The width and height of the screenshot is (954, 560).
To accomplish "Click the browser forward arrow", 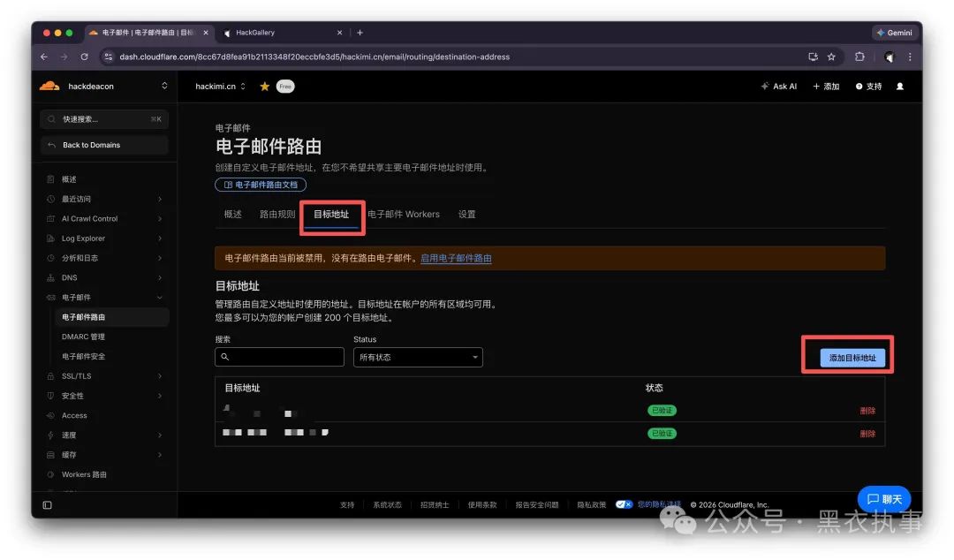I will 64,57.
